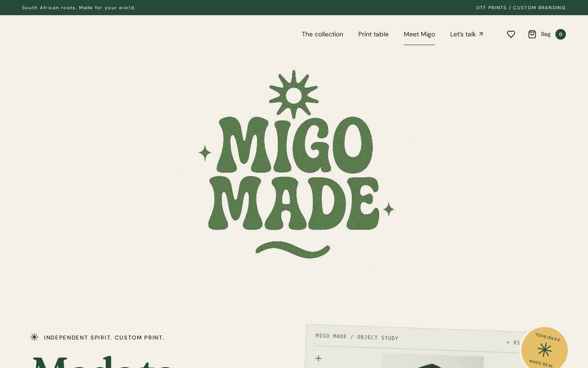The height and width of the screenshot is (368, 588).
Task: Select the Meet Migo nav item
Action: click(x=419, y=34)
